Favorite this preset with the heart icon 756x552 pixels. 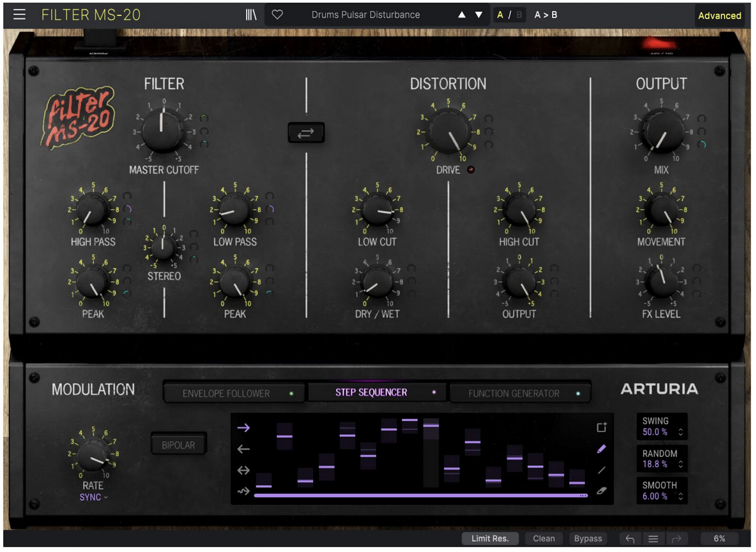(x=277, y=15)
